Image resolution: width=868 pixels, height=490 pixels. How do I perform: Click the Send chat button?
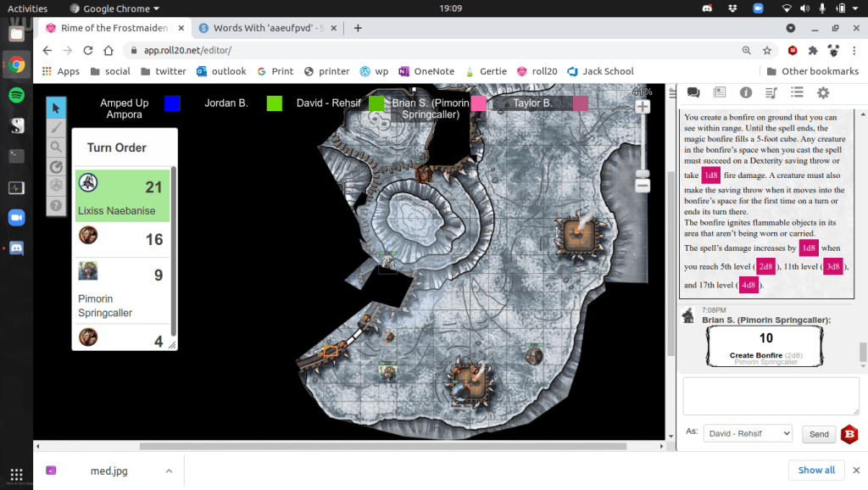pyautogui.click(x=819, y=434)
